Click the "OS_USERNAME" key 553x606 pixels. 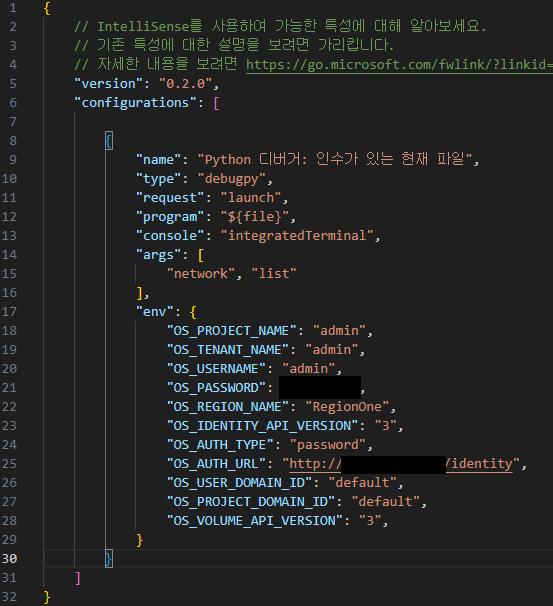pos(216,369)
